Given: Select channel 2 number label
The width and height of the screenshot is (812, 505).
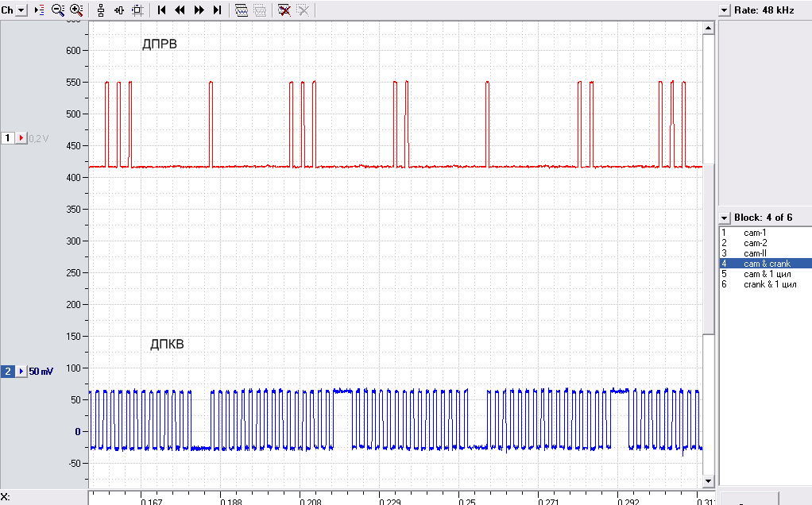Looking at the screenshot, I should pos(8,371).
